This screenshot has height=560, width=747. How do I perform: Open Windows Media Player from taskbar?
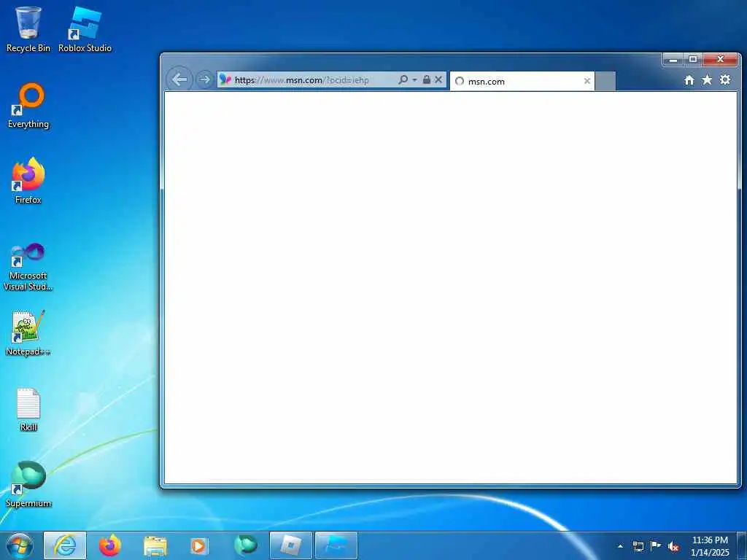click(x=199, y=545)
